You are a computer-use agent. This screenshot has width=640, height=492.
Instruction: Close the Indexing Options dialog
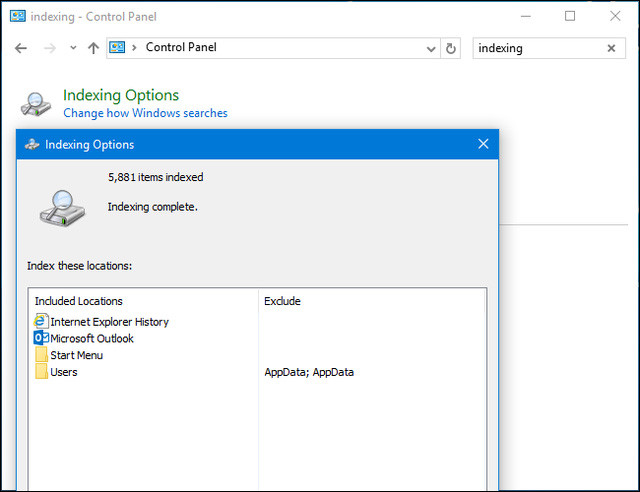coord(483,144)
